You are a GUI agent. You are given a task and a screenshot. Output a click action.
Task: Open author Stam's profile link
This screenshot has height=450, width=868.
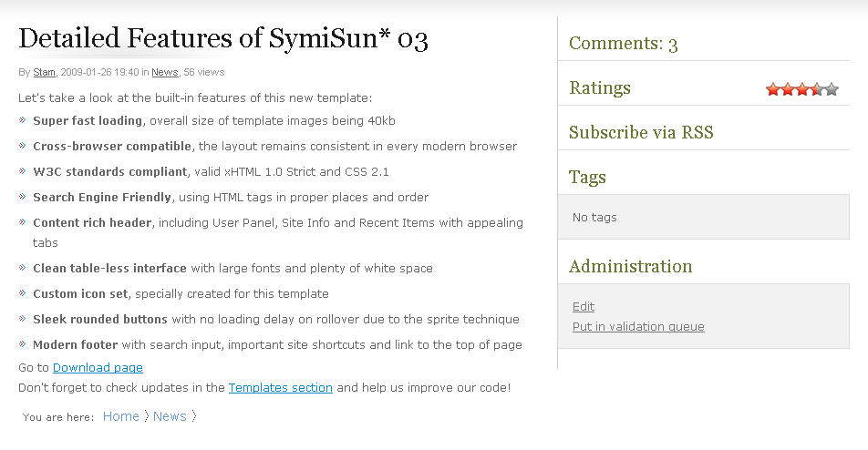pos(44,72)
